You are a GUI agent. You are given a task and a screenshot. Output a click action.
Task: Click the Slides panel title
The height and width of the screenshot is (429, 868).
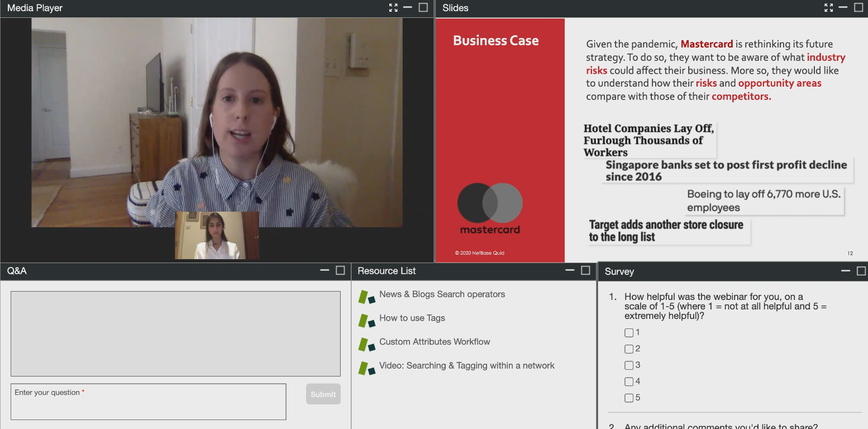click(455, 8)
